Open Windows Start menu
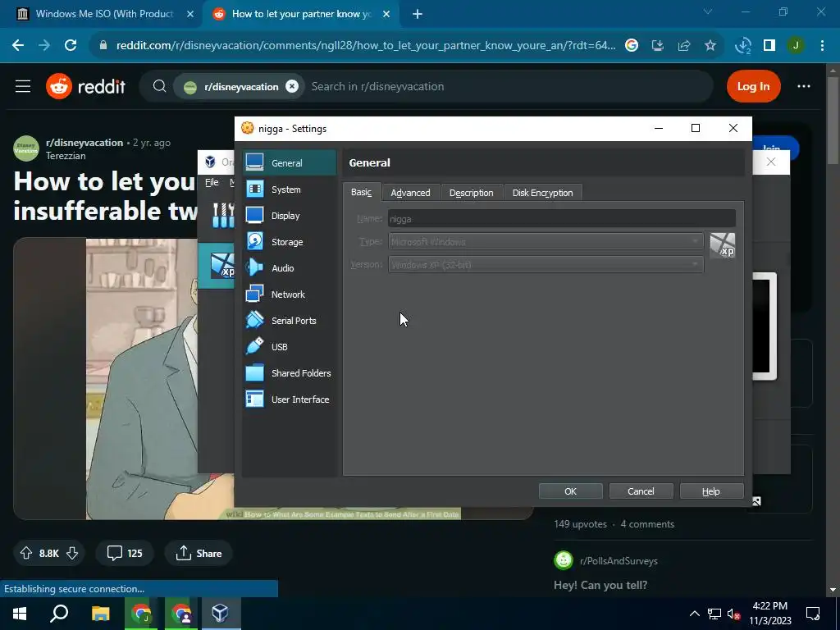This screenshot has width=840, height=630. [x=20, y=613]
